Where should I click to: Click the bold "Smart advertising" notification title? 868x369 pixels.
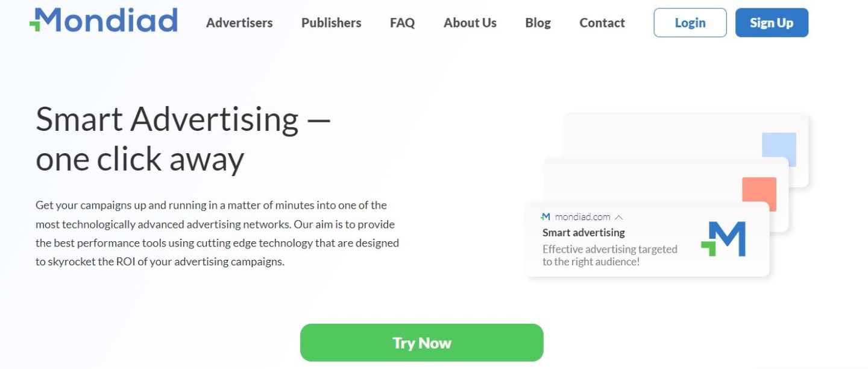tap(583, 233)
